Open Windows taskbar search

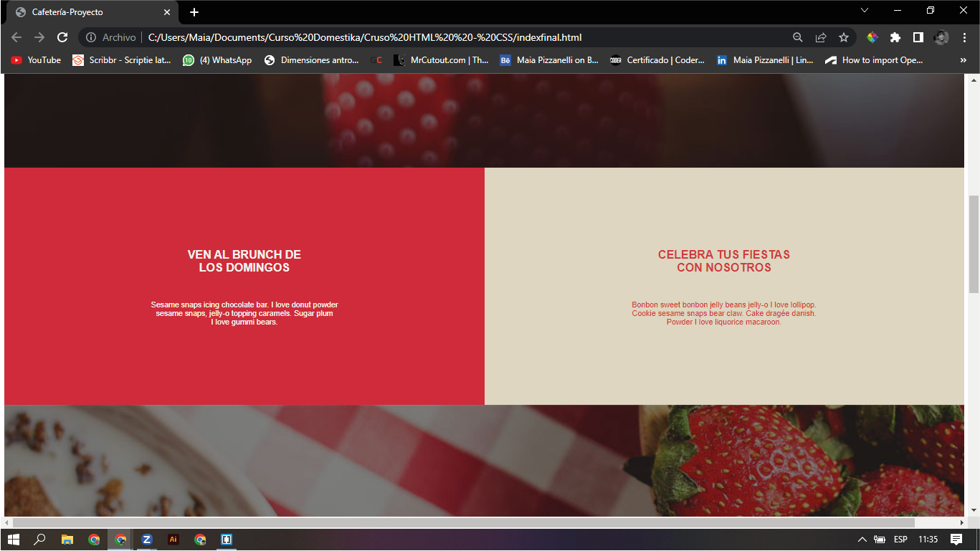[x=40, y=540]
